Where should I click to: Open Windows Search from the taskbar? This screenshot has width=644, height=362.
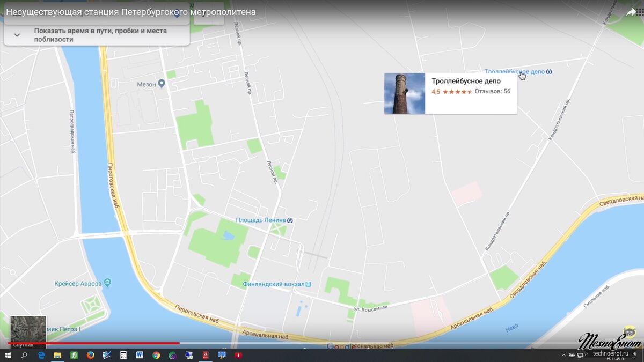tap(24, 355)
